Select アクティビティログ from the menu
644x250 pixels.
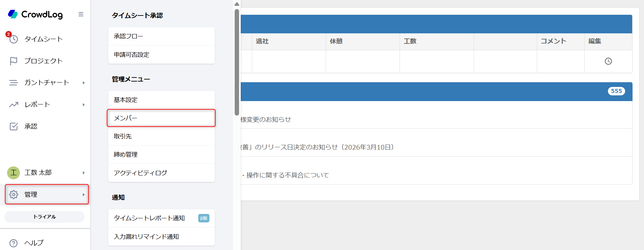pos(161,173)
